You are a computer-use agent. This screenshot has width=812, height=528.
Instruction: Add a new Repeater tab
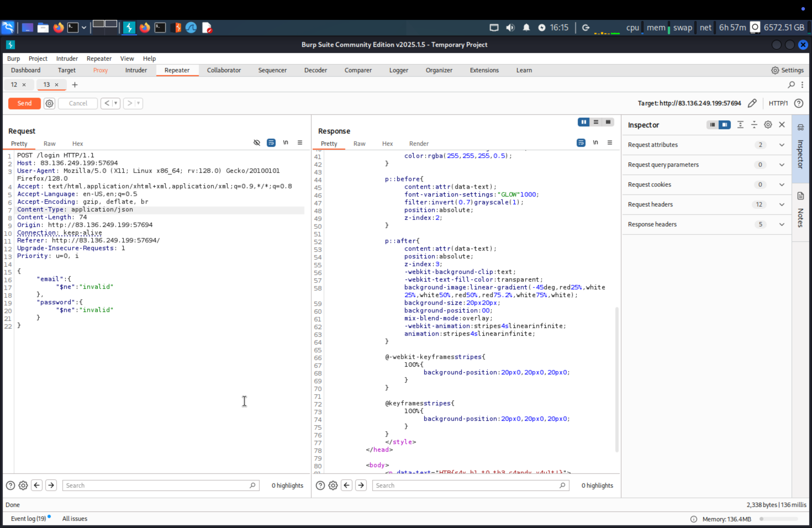point(75,85)
